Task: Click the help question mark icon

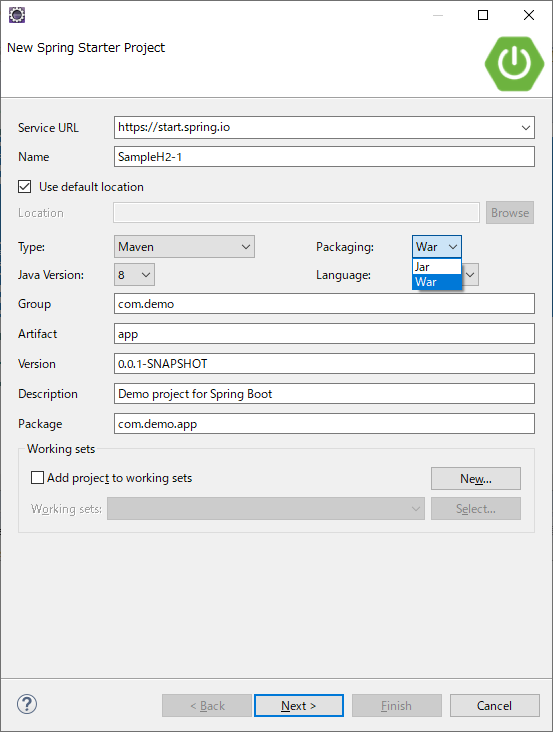Action: click(x=27, y=704)
